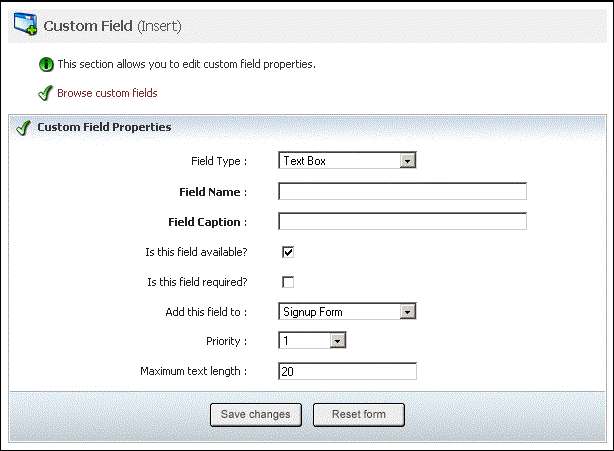Viewport: 614px width, 451px height.
Task: Click the checkmark icon in Custom Field Properties header
Action: point(24,128)
